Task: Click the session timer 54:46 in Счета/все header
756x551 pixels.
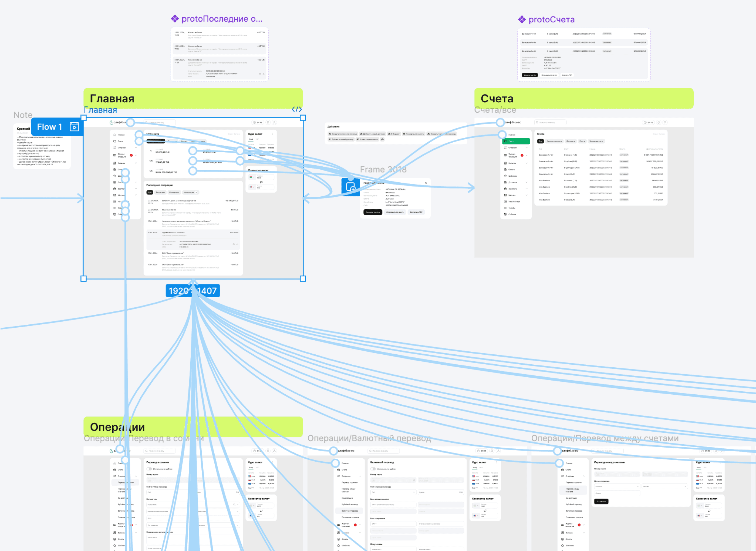Action: tap(648, 122)
